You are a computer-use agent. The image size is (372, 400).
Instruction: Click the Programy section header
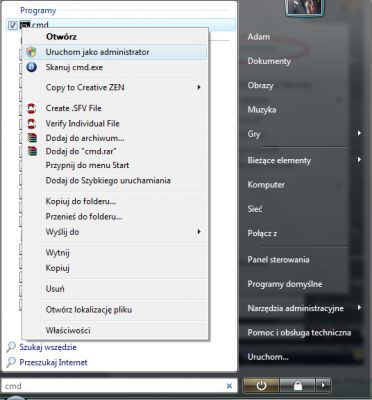[x=38, y=10]
